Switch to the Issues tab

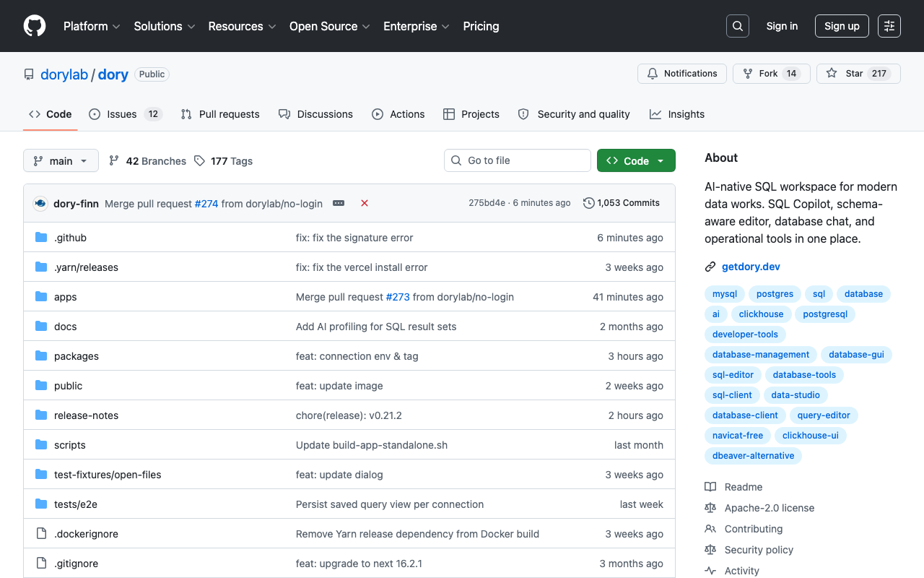pyautogui.click(x=126, y=114)
